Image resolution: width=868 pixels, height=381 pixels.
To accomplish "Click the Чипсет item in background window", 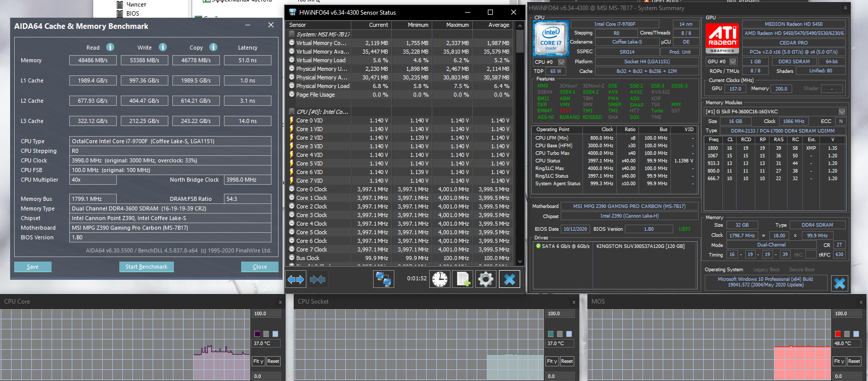I will (136, 5).
